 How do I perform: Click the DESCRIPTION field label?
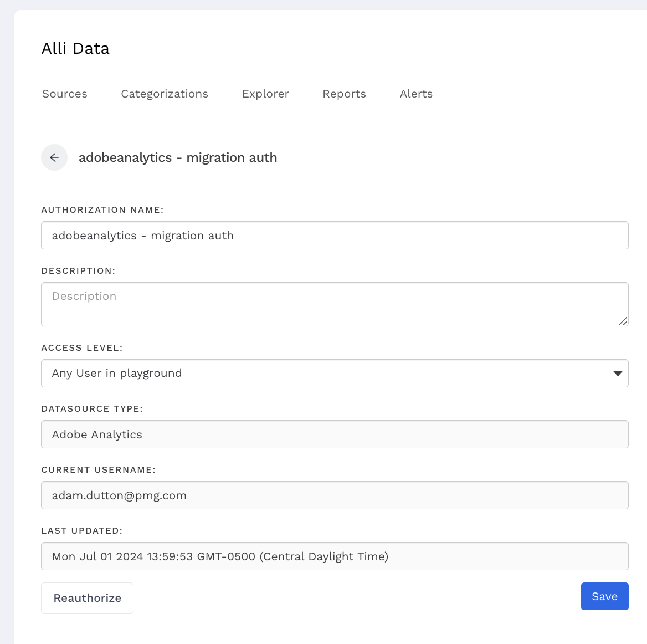click(x=78, y=271)
